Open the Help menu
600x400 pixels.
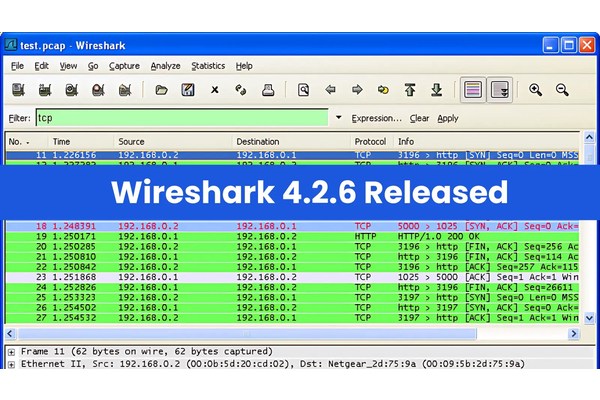244,66
